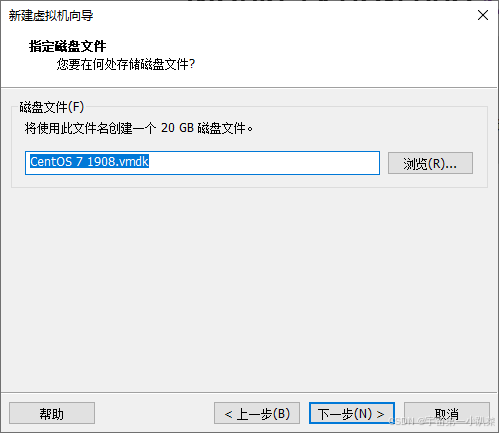The image size is (499, 433).
Task: Cancel the wizard with 取消
Action: point(447,413)
